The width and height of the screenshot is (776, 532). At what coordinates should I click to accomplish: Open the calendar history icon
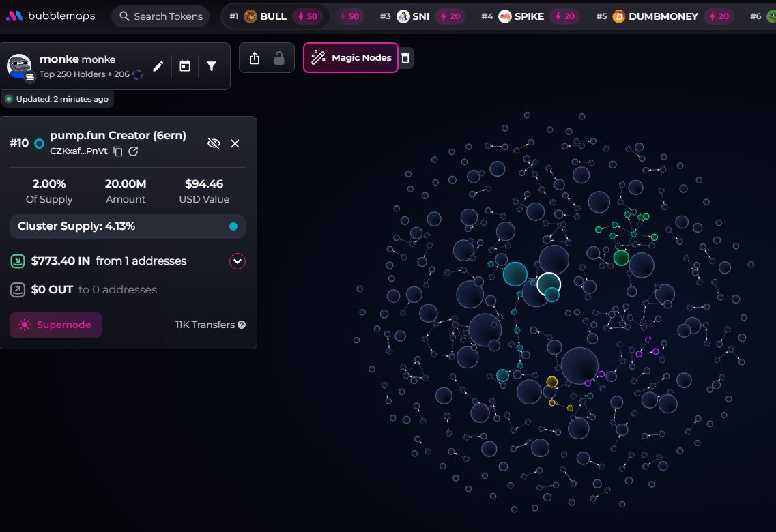tap(185, 66)
